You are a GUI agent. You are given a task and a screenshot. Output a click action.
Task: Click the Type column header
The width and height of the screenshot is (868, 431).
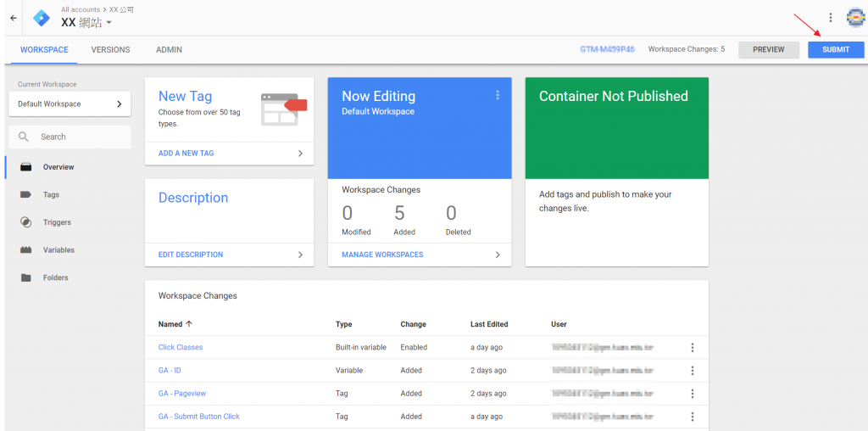click(x=344, y=324)
